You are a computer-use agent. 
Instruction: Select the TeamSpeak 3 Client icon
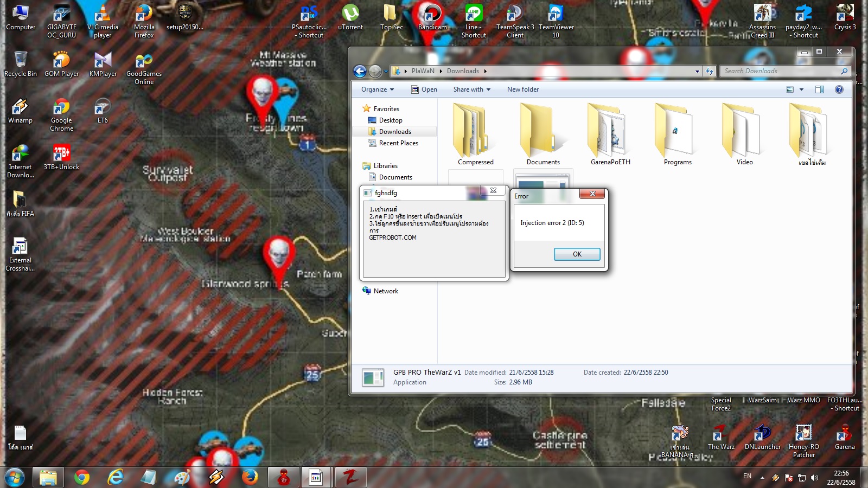pos(515,21)
